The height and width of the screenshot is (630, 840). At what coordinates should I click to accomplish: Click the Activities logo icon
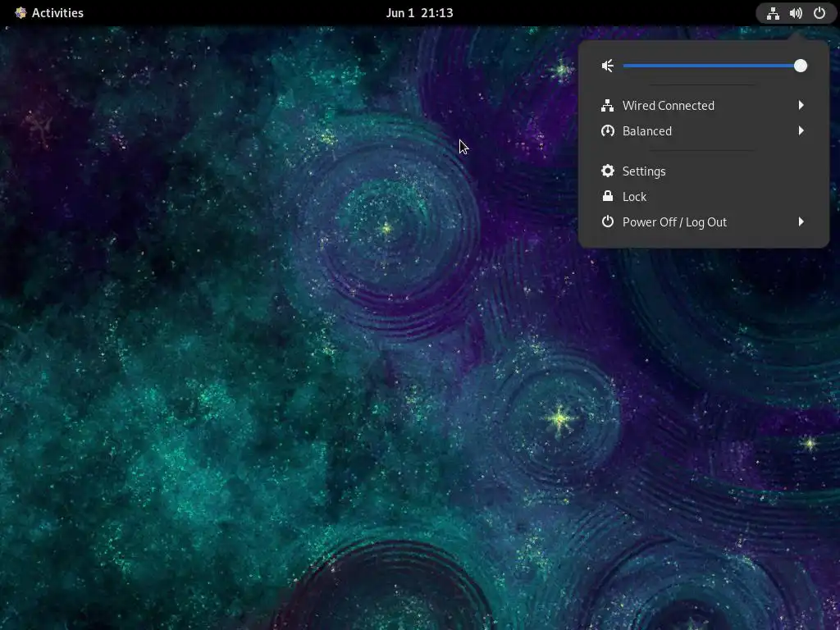pyautogui.click(x=21, y=13)
